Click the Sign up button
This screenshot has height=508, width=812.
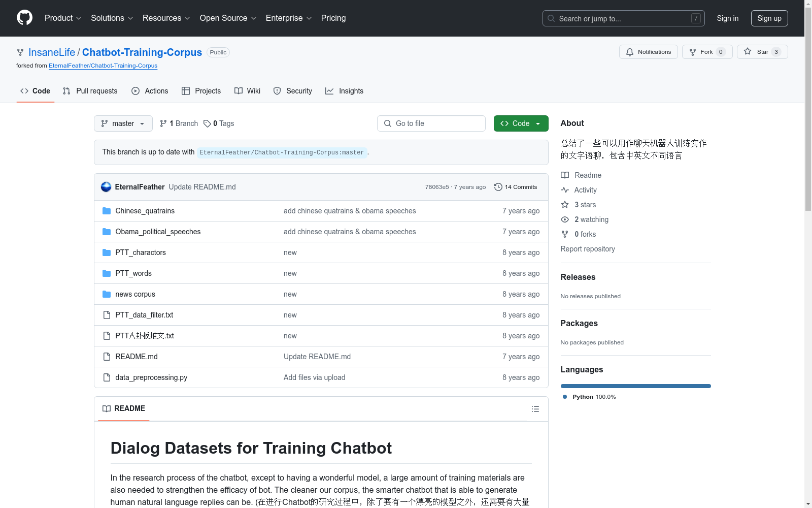coord(769,18)
